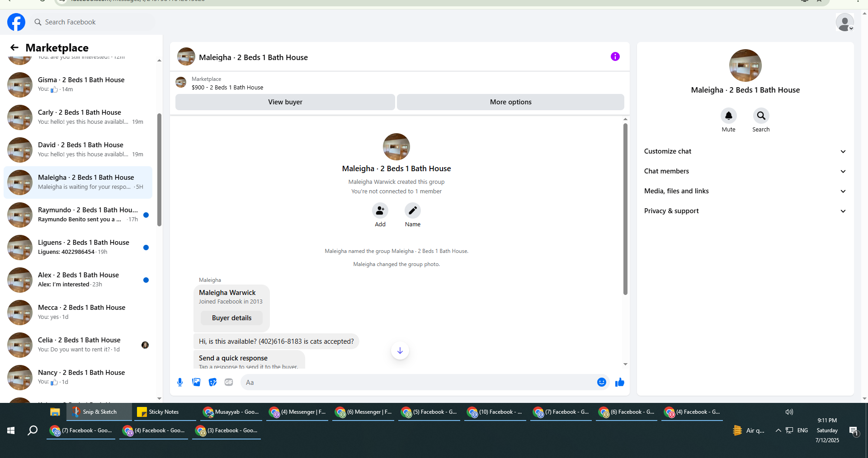Screen dimensions: 868x458
Task: Go back using the Marketplace back arrow
Action: (x=14, y=47)
